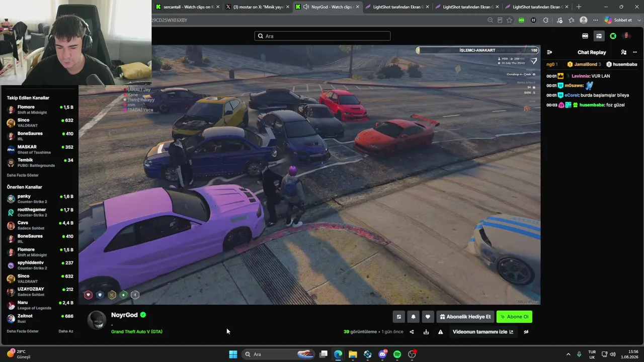Screen dimensions: 644x362
Task: Switch to the mostar on X tab
Action: tap(257, 7)
